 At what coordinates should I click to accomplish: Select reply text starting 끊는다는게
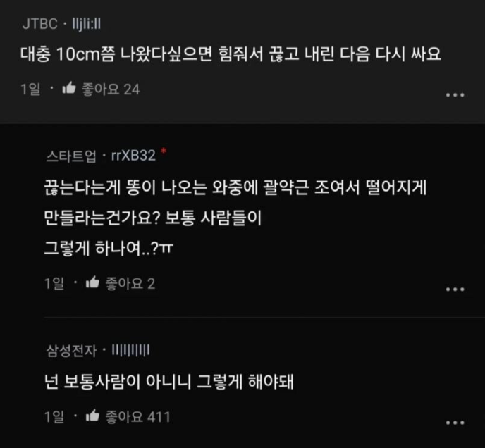(x=235, y=218)
